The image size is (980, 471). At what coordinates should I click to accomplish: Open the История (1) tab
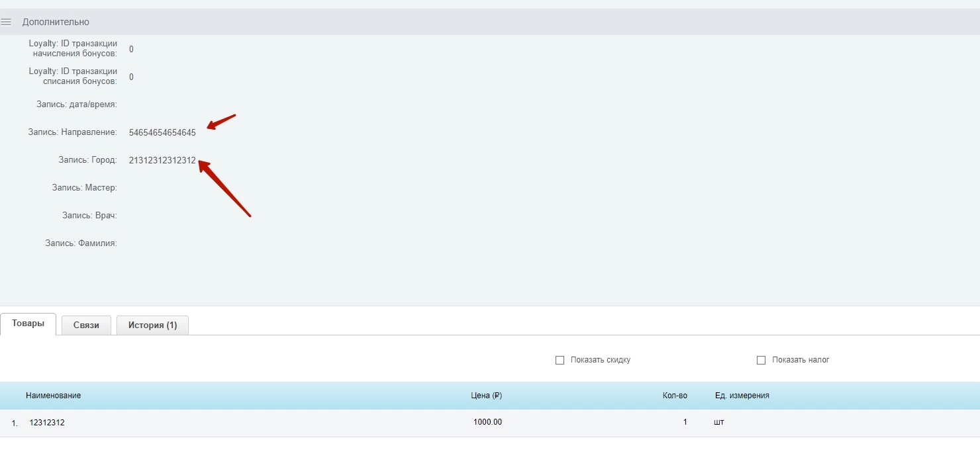coord(152,325)
